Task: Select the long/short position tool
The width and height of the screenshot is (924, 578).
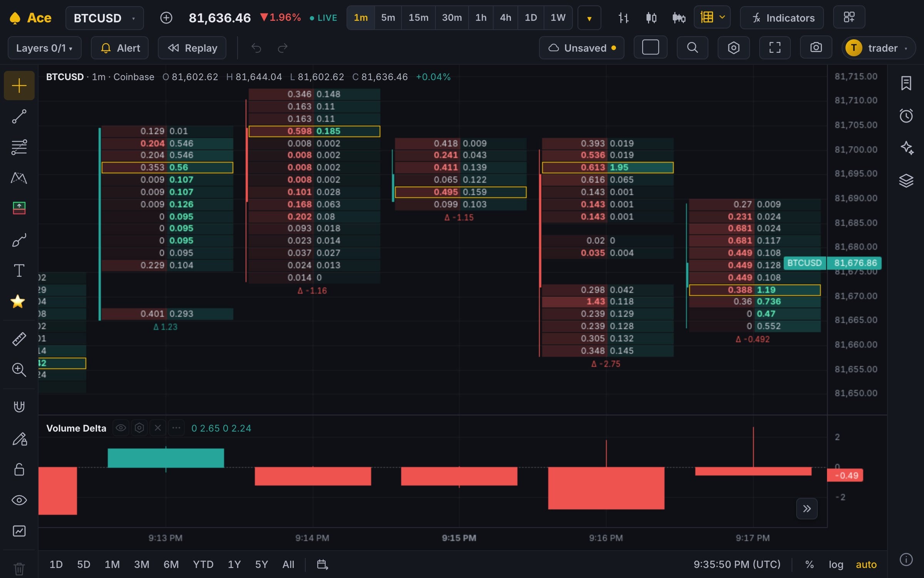Action: pyautogui.click(x=19, y=208)
